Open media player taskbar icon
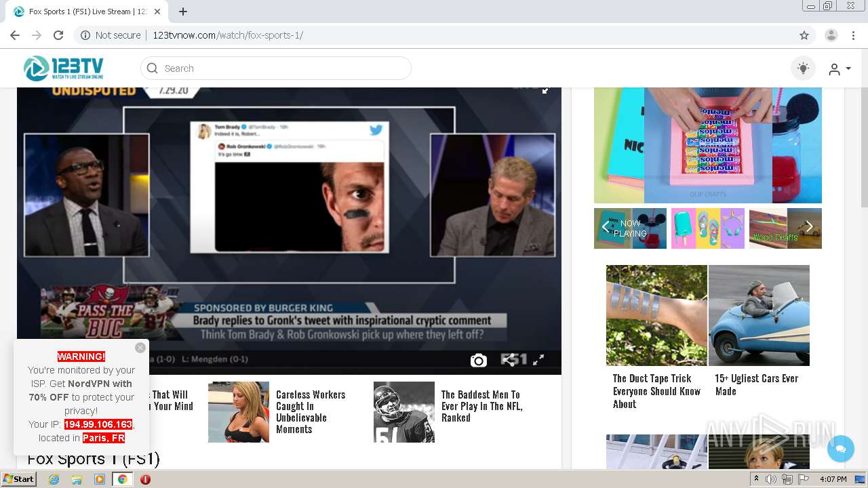This screenshot has height=488, width=868. click(x=100, y=479)
